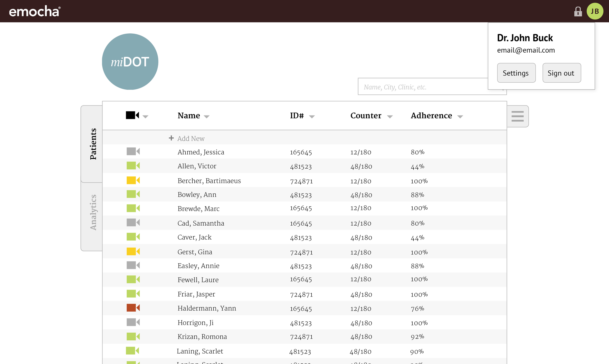
Task: Click the emocha logo
Action: [x=35, y=11]
